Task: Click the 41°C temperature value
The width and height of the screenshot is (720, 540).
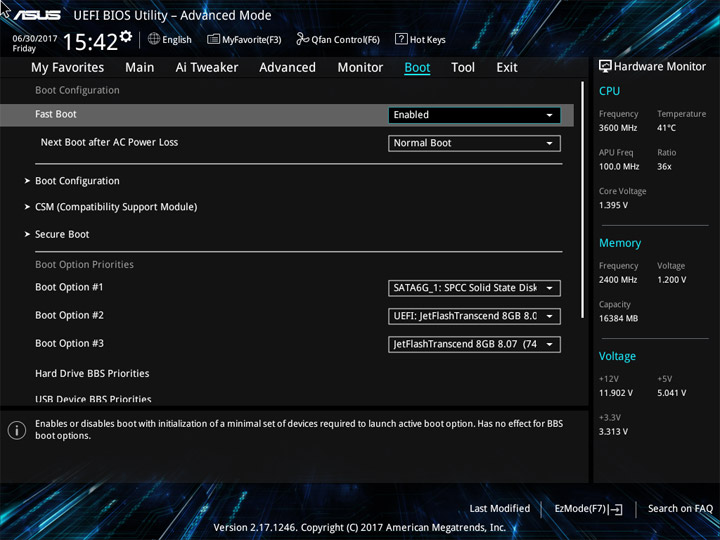Action: [x=666, y=128]
